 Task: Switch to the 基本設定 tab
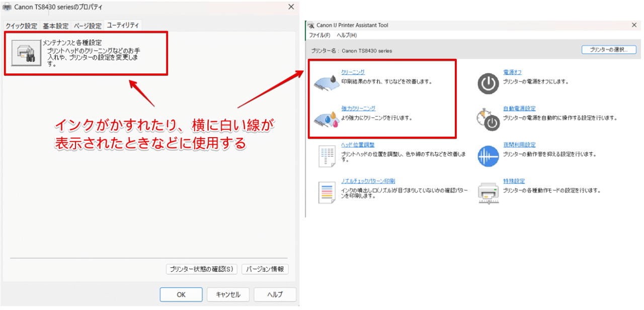(55, 26)
